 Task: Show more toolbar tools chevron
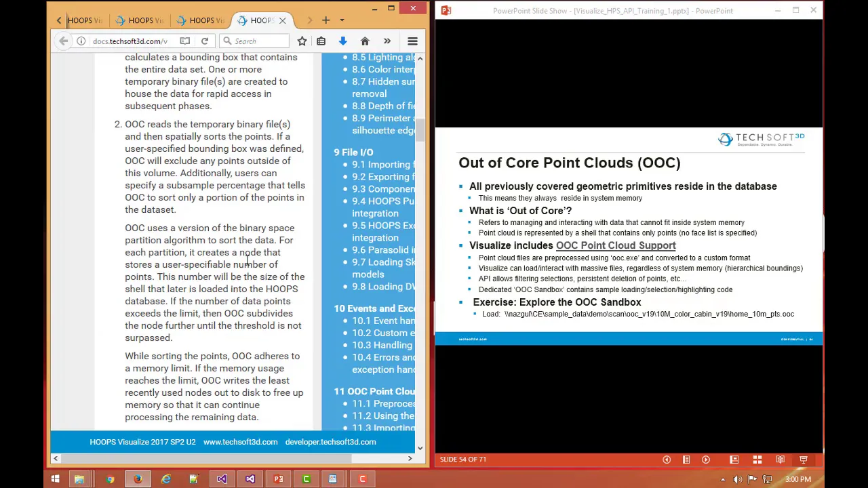[387, 41]
